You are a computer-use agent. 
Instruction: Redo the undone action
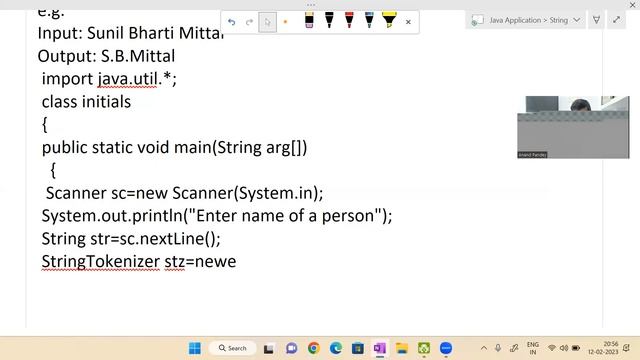point(249,22)
